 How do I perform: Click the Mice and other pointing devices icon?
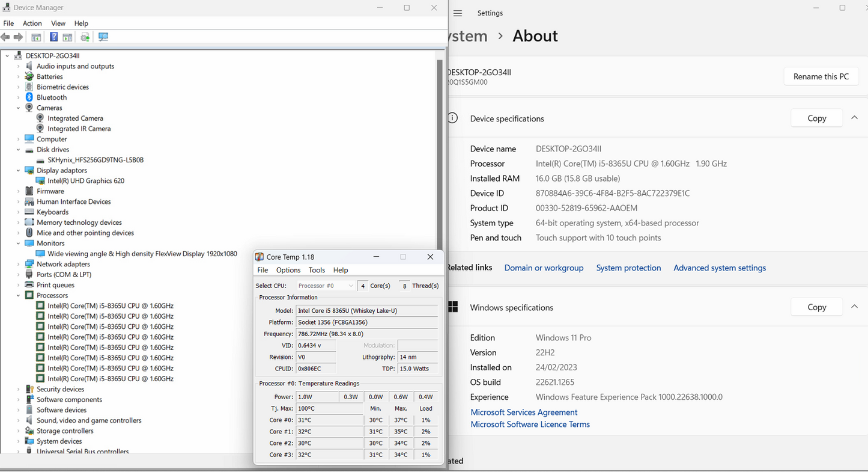coord(29,233)
